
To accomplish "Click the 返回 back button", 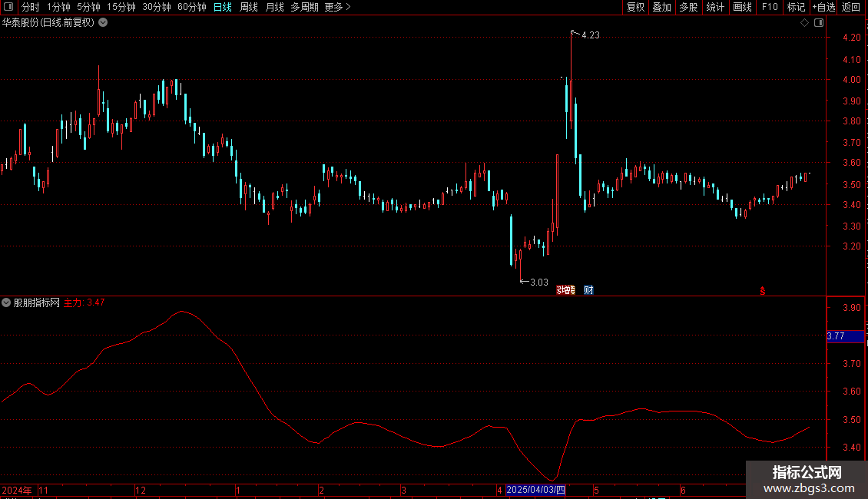I will [851, 7].
